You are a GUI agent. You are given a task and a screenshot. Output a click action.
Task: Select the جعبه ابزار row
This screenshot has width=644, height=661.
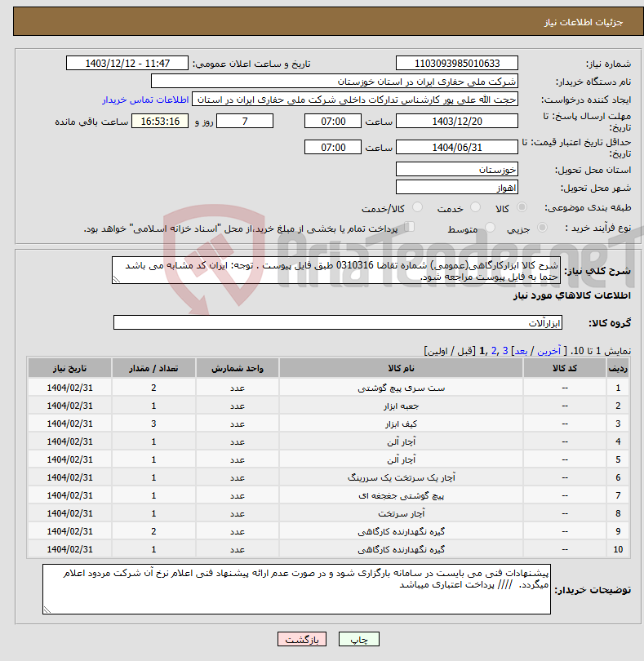tap(328, 406)
